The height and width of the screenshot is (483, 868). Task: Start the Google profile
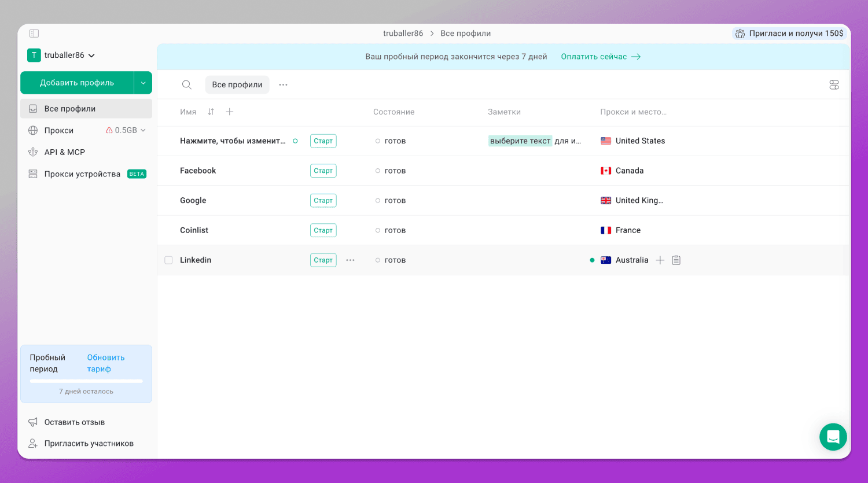click(x=323, y=201)
